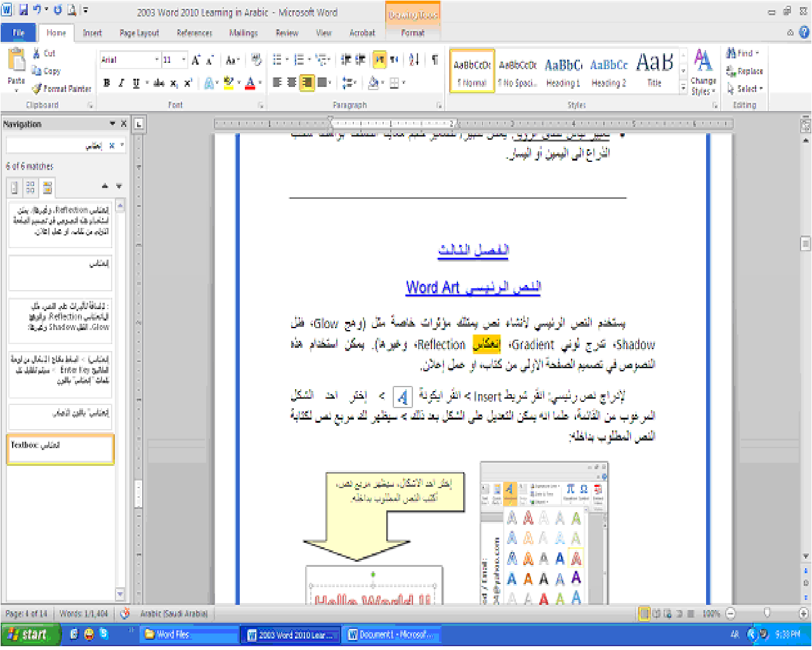Switch to the Page Layout tab
This screenshot has height=650, width=812.
[x=139, y=33]
